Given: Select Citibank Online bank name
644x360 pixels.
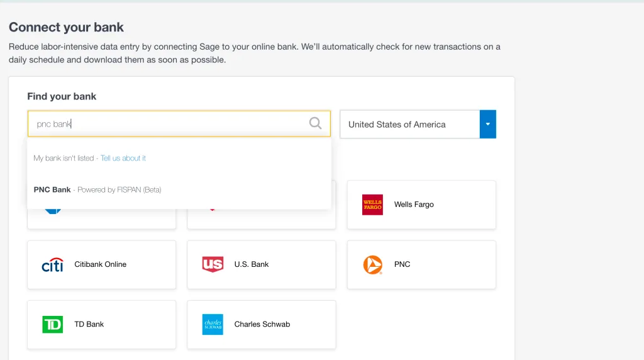Looking at the screenshot, I should click(100, 265).
